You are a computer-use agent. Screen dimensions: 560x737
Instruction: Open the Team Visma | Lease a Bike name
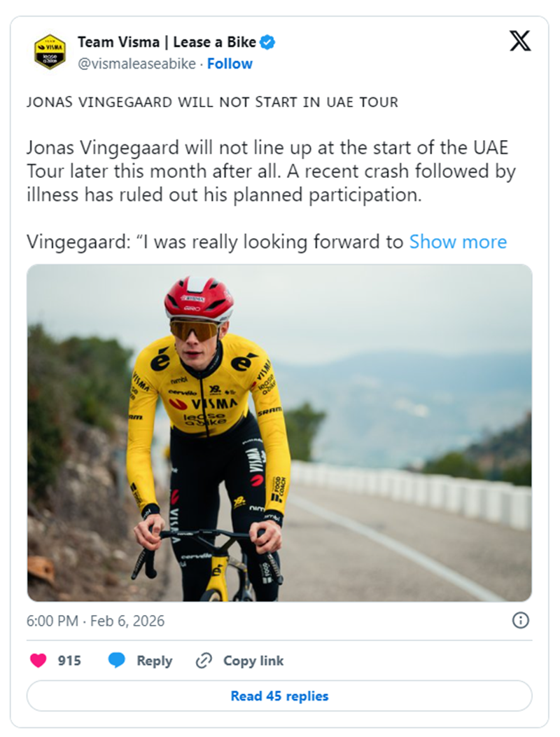167,43
